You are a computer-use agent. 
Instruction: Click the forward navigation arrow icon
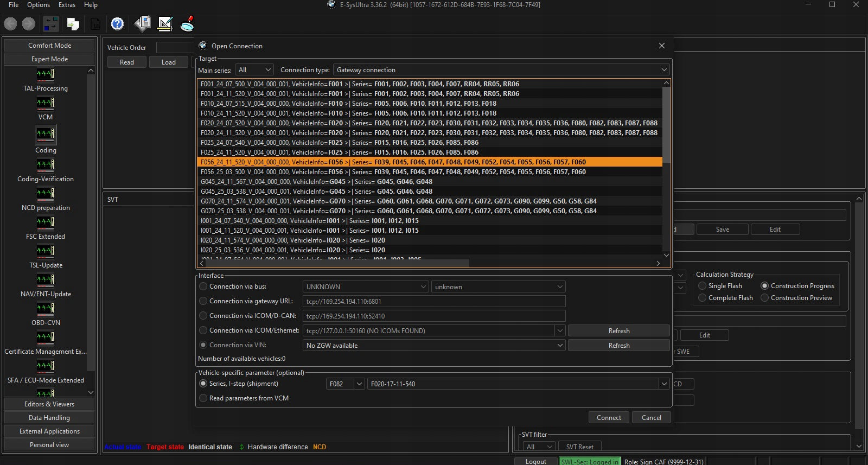tap(29, 24)
